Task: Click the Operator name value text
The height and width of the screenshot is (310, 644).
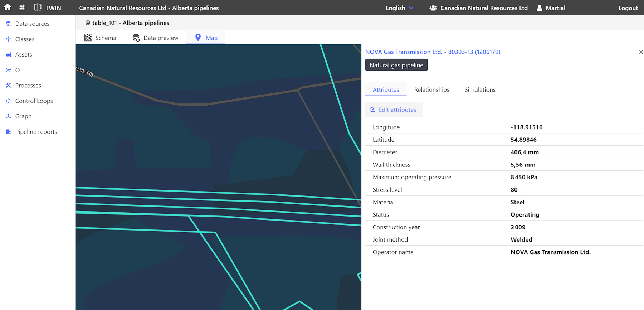Action: tap(550, 252)
